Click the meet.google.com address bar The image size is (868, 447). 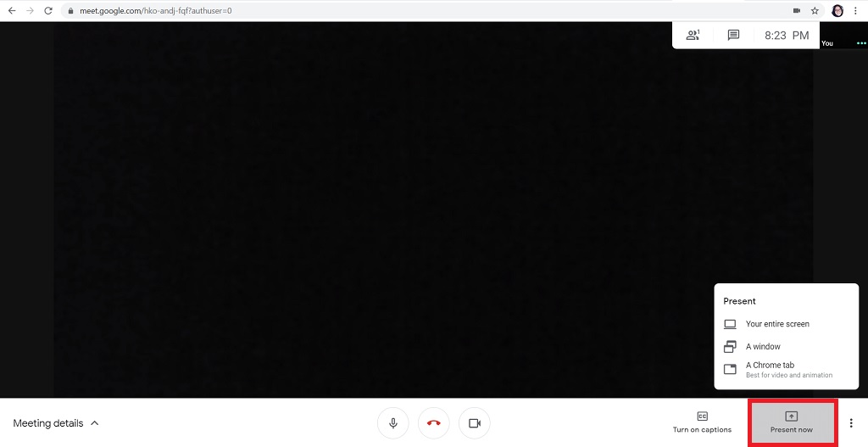pyautogui.click(x=339, y=11)
